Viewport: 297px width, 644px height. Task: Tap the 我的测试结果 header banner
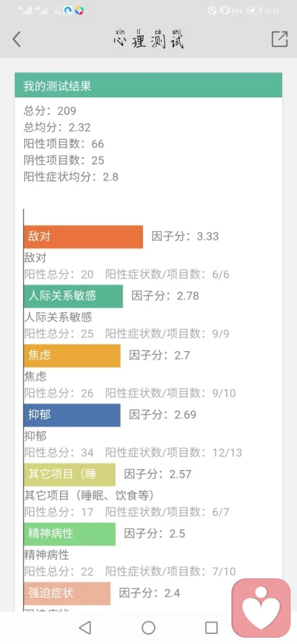pyautogui.click(x=148, y=85)
